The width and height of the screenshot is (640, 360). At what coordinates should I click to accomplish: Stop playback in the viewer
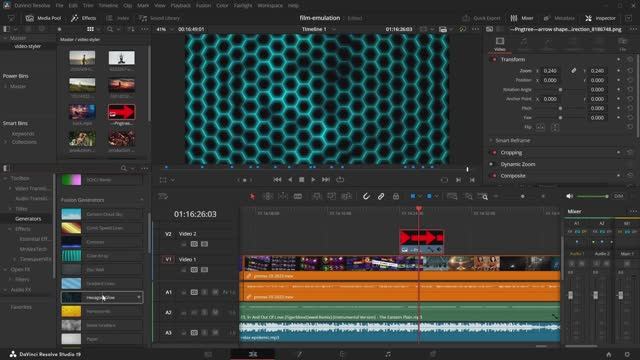[302, 180]
